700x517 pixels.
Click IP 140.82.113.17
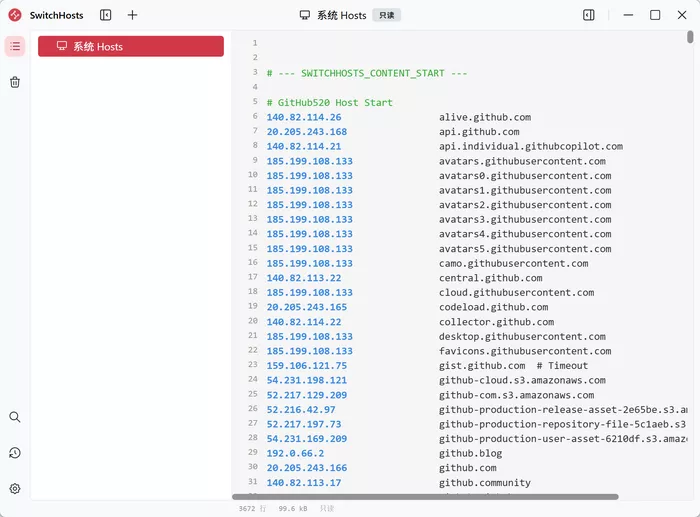304,483
